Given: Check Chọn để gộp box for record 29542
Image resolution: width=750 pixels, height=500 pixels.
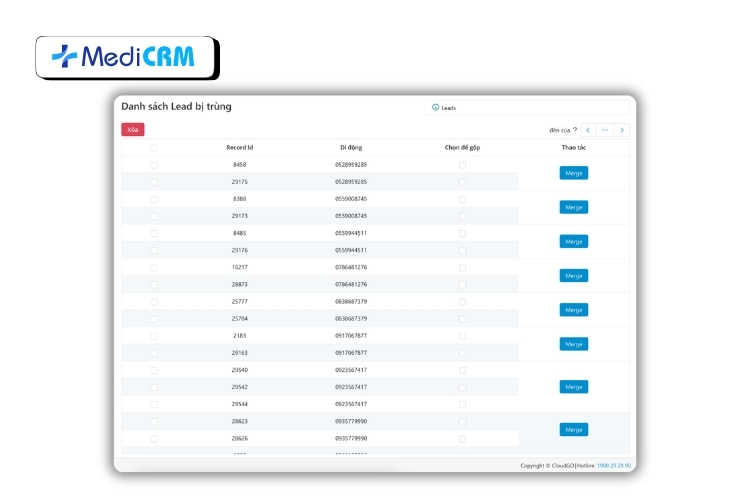Looking at the screenshot, I should coord(462,388).
